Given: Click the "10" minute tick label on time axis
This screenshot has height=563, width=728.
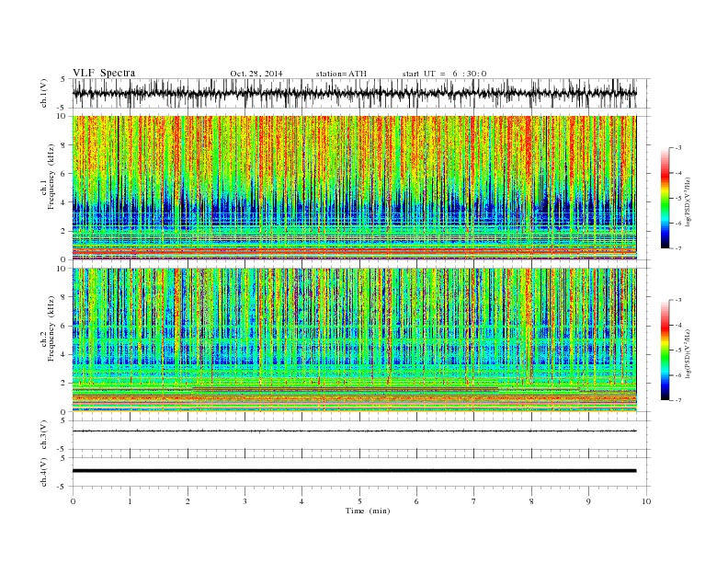Looking at the screenshot, I should tap(646, 501).
